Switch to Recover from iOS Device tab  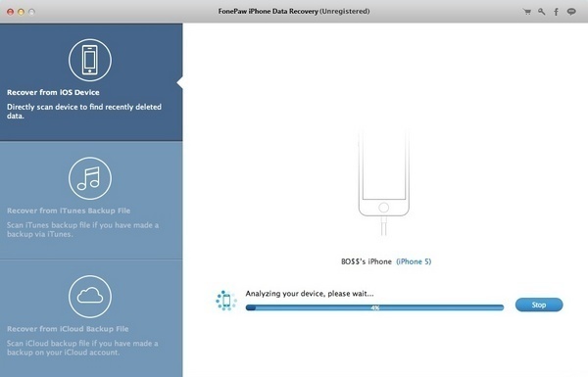[x=91, y=82]
